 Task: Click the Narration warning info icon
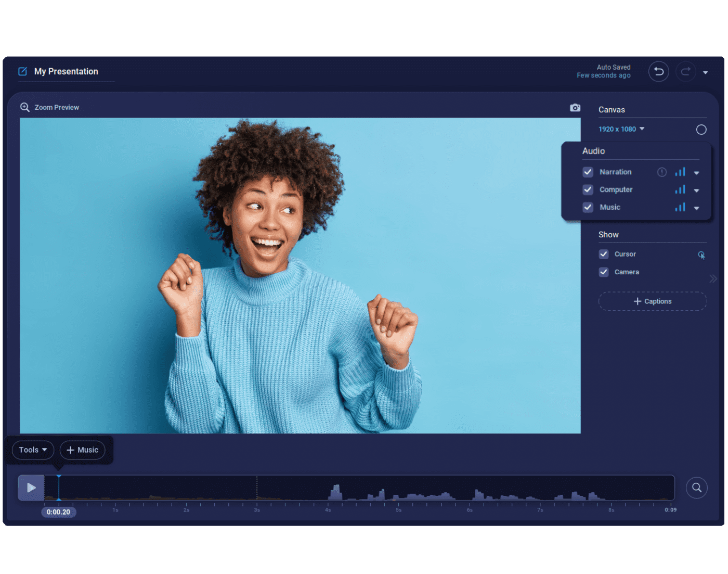point(661,172)
